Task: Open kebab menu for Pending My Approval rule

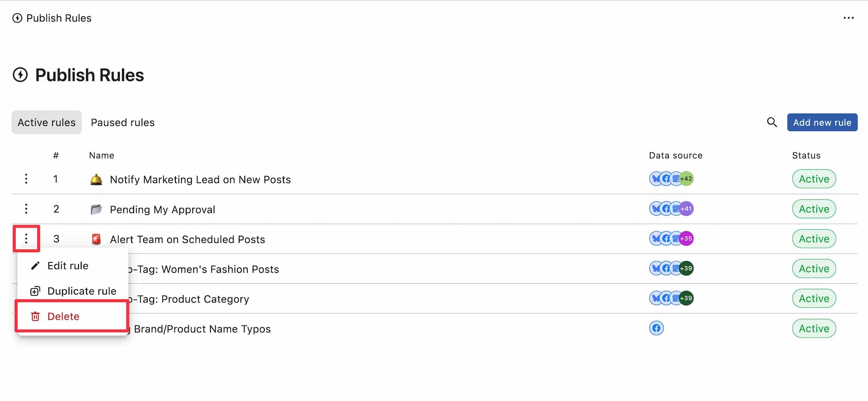Action: click(x=26, y=209)
